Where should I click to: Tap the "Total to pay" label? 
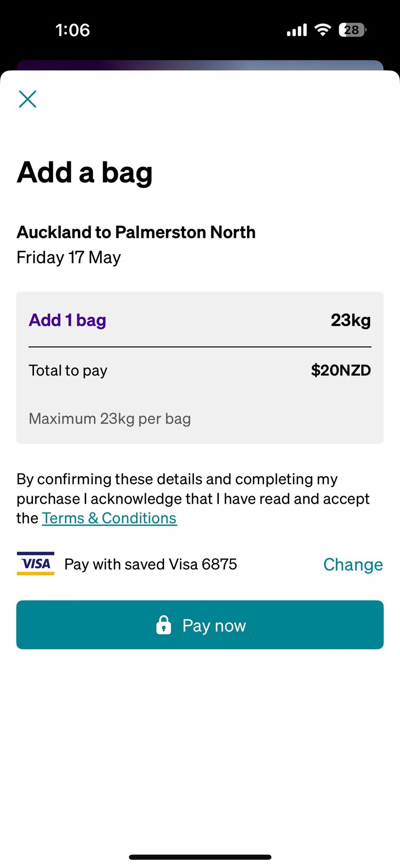coord(68,371)
